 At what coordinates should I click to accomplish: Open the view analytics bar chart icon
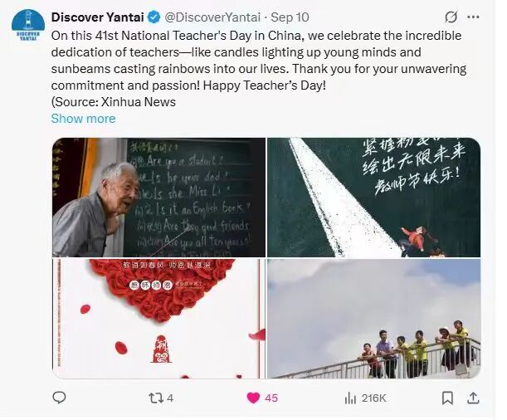coord(350,398)
